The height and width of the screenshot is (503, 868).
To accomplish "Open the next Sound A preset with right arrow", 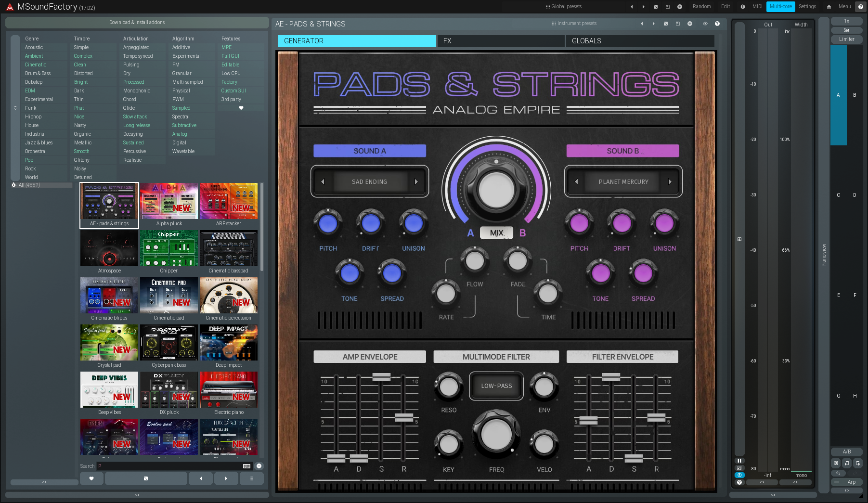I will (x=416, y=181).
